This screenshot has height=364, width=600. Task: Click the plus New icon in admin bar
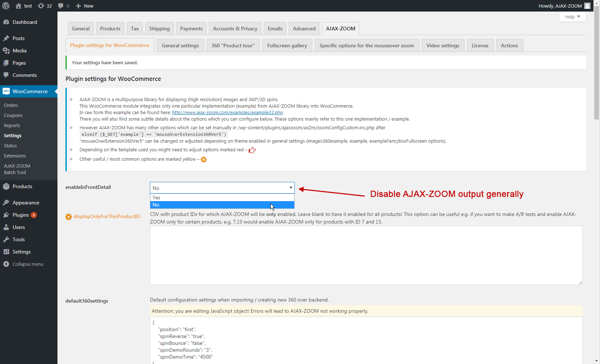click(x=78, y=6)
